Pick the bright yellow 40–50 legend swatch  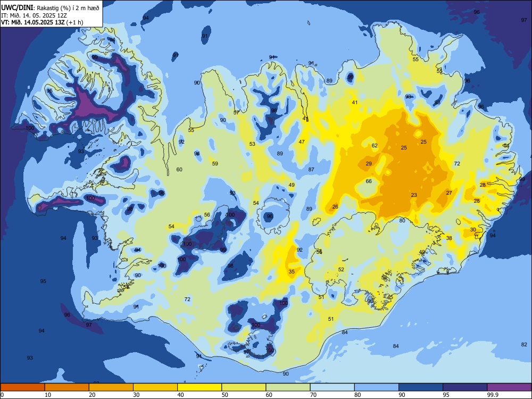199,387
